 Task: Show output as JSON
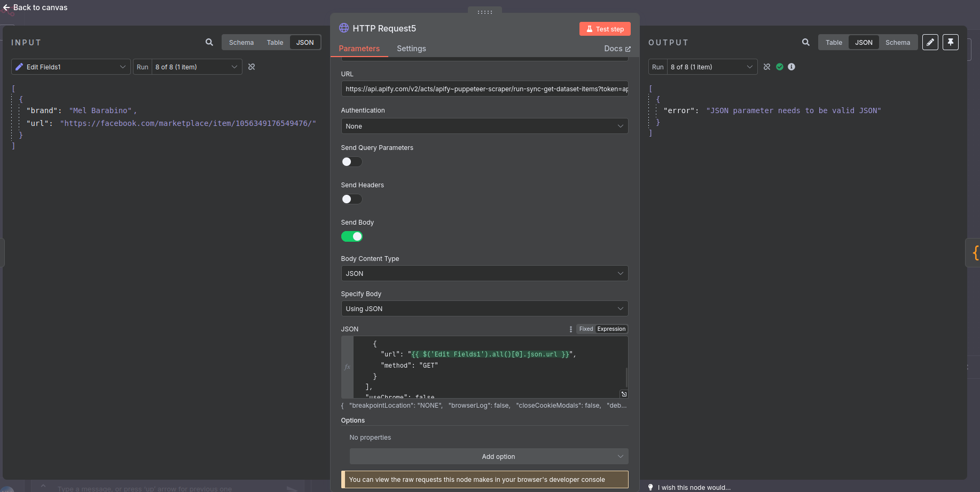[864, 42]
